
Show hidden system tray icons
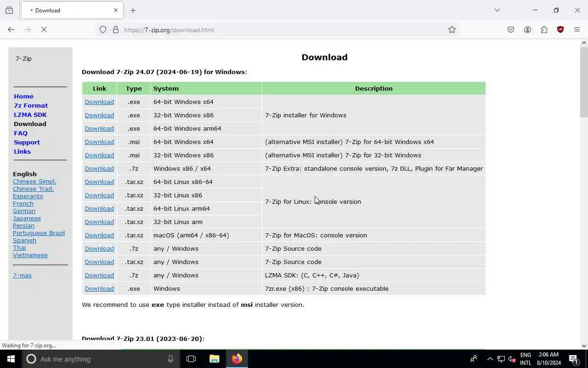click(490, 359)
